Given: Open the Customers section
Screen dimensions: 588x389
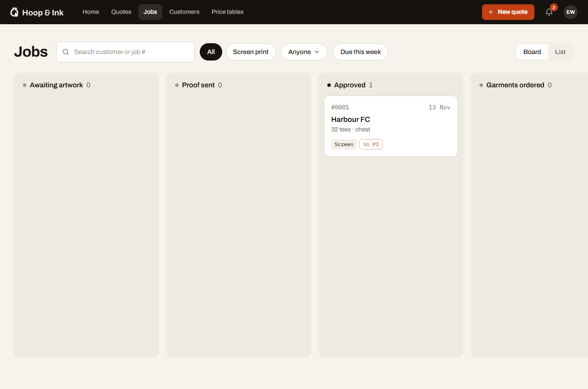Looking at the screenshot, I should (184, 12).
